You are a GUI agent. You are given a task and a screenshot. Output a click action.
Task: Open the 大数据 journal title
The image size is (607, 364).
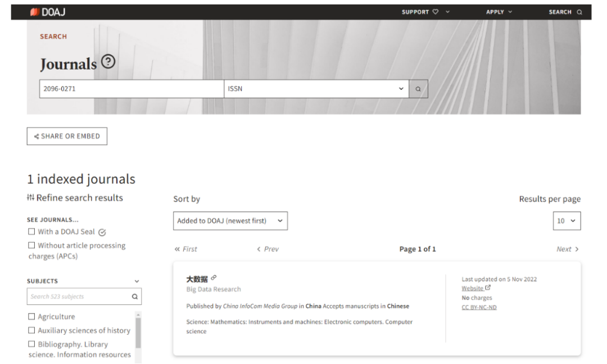pyautogui.click(x=197, y=279)
